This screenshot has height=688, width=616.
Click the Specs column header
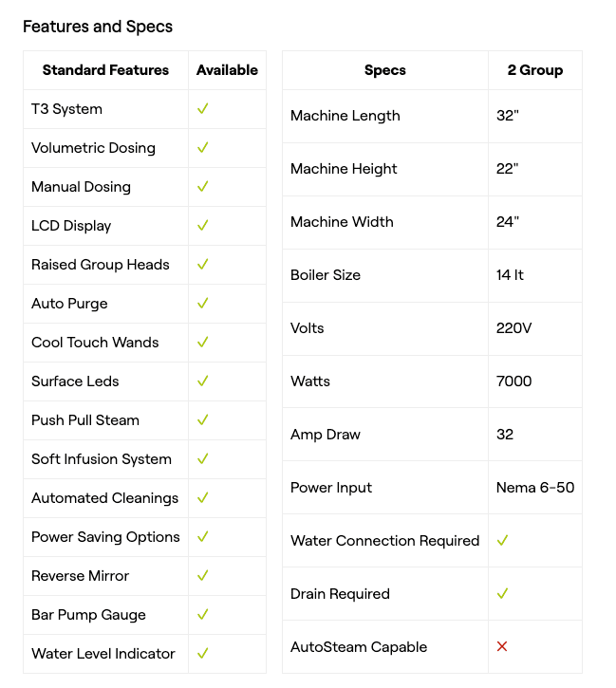pos(384,70)
